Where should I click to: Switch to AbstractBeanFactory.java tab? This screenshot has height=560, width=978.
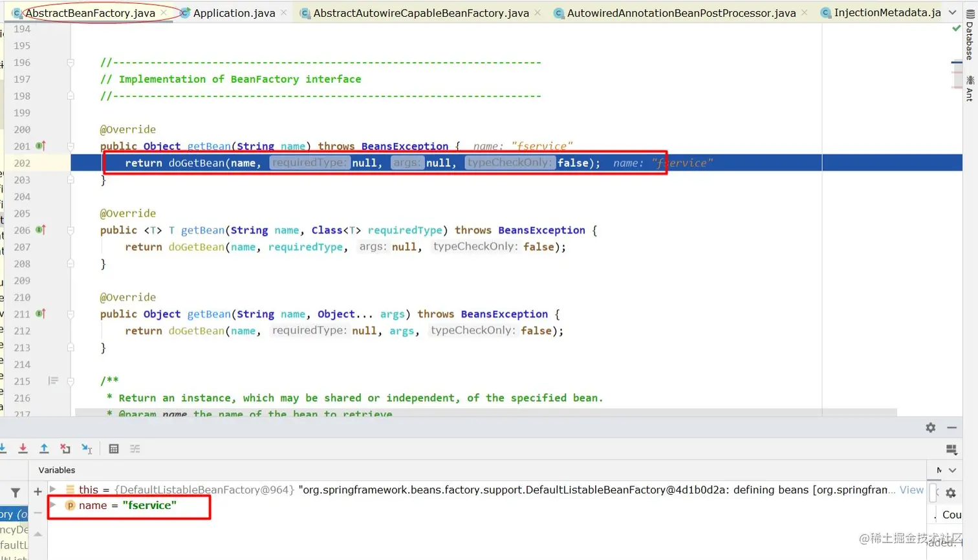pos(90,12)
